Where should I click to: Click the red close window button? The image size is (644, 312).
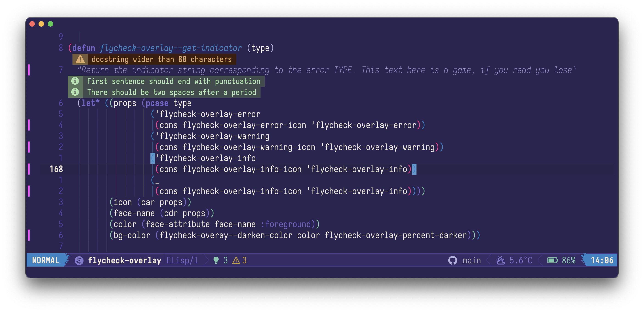coord(32,24)
